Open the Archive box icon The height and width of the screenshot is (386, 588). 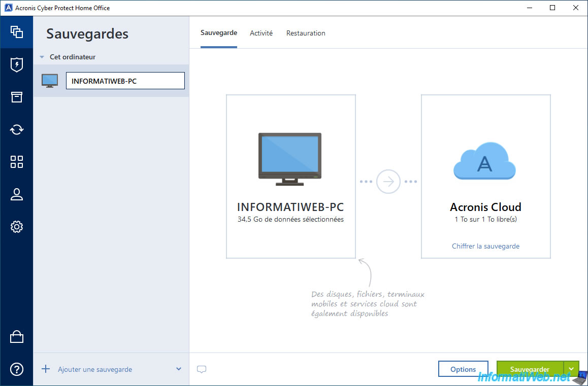coord(16,97)
